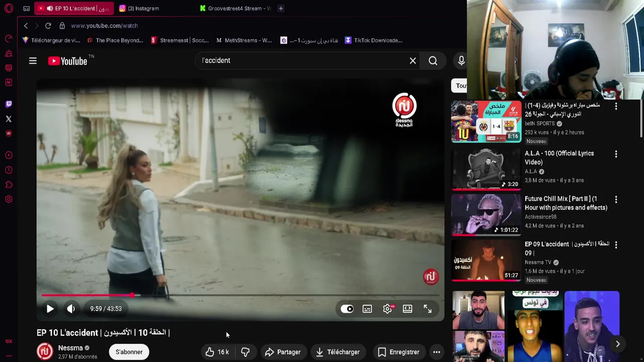
Task: Open the Nessma channel name link
Action: pos(70,348)
